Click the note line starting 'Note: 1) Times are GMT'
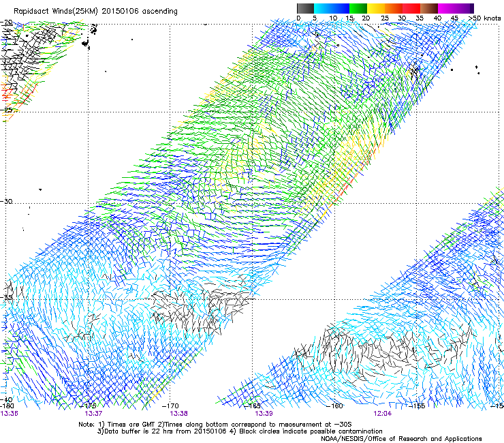 (215, 425)
